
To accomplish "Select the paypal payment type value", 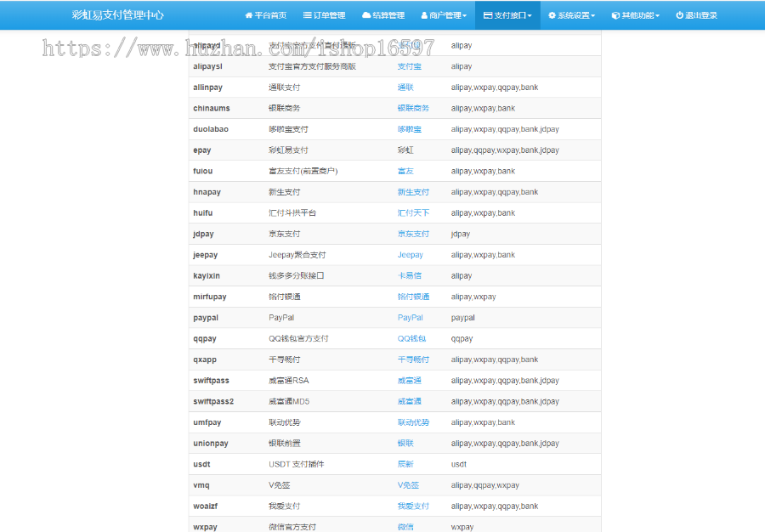I will (463, 318).
